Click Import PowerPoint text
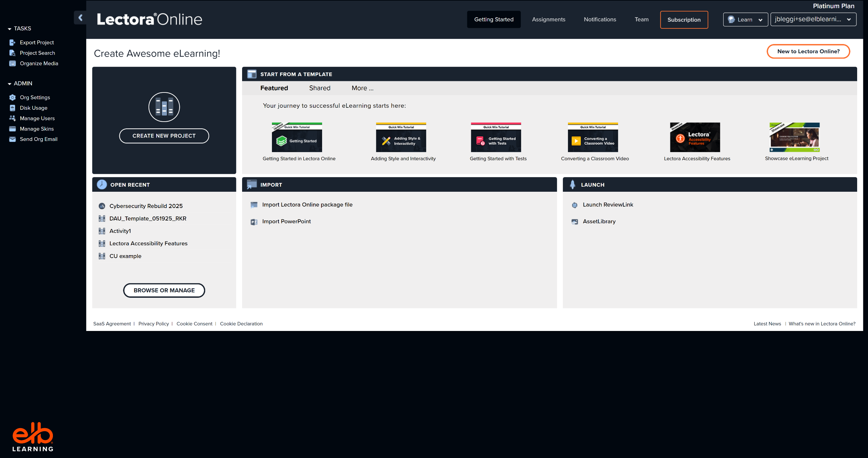 pyautogui.click(x=286, y=222)
